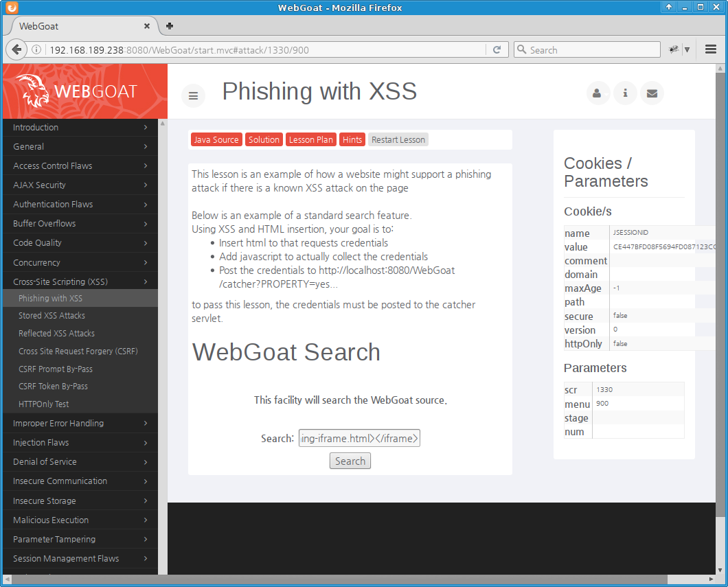728x587 pixels.
Task: Open the CSRF Token By-Pass lesson
Action: 80,386
